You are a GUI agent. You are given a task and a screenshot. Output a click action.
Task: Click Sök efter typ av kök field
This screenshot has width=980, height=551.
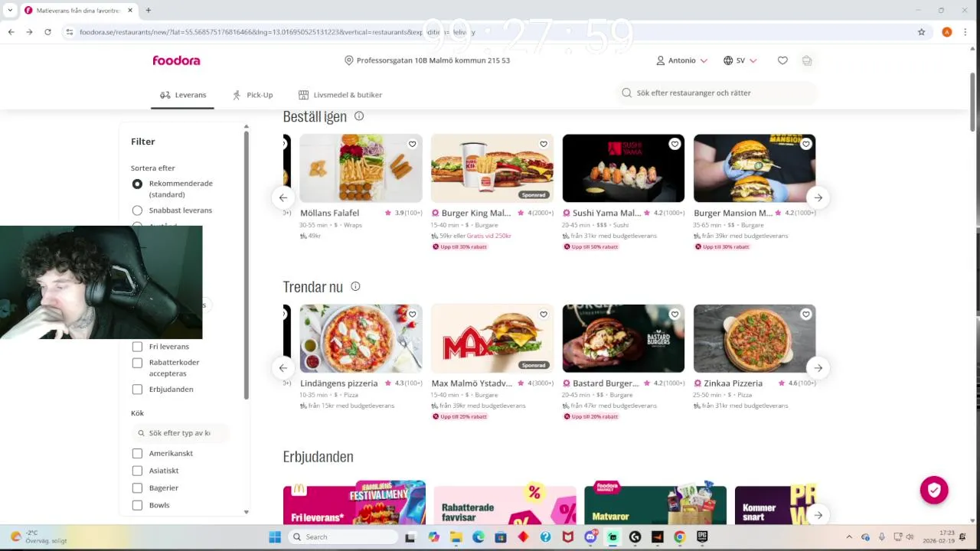(181, 433)
